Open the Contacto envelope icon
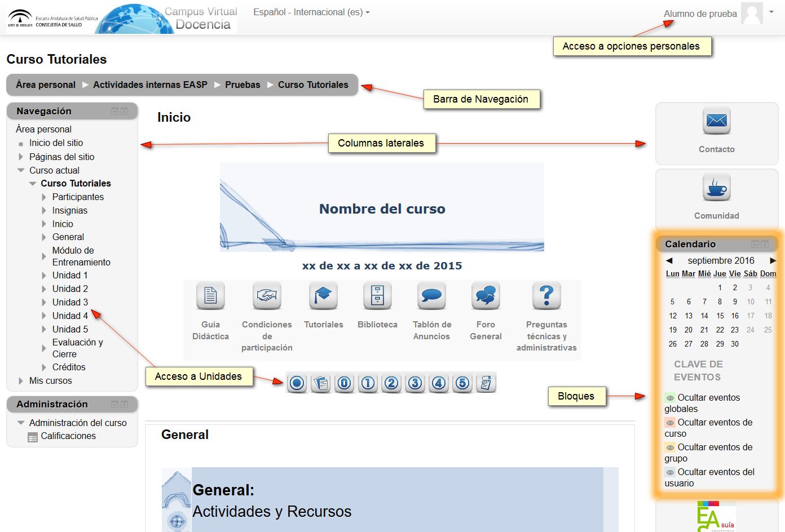The image size is (785, 532). tap(716, 121)
